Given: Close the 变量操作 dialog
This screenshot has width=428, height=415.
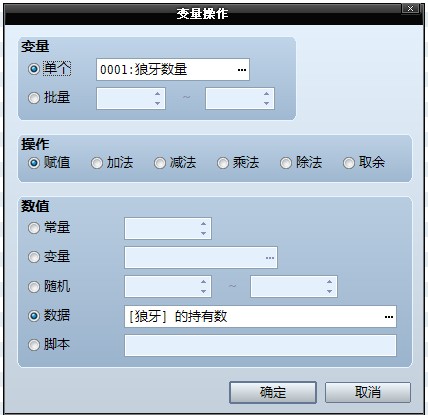Looking at the screenshot, I should coord(411,9).
